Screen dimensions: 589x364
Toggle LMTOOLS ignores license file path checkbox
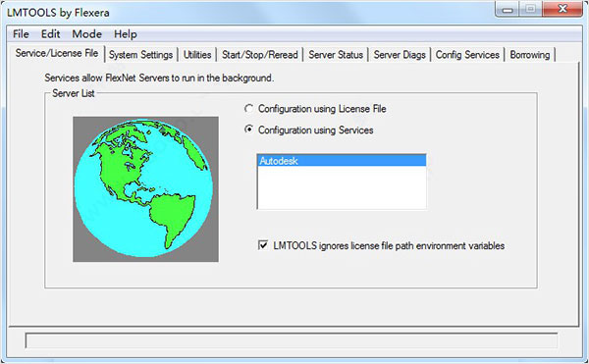[263, 245]
